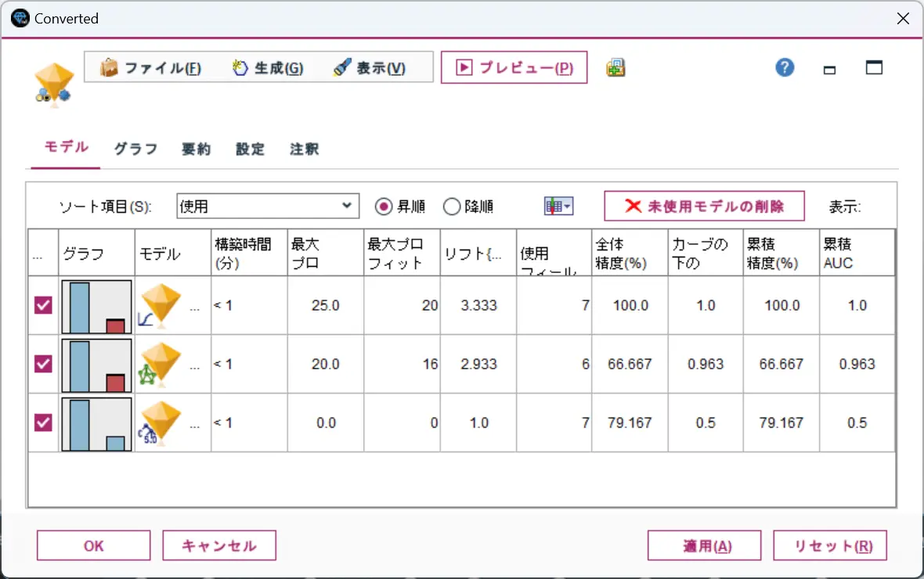Open the 生成(G) menu
This screenshot has height=579, width=924.
coord(268,68)
